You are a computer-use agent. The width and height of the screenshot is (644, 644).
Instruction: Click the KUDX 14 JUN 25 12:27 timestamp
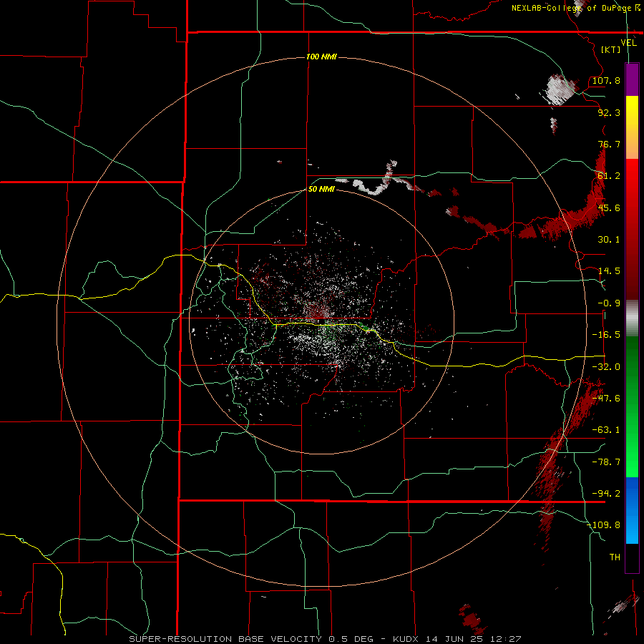pos(457,639)
